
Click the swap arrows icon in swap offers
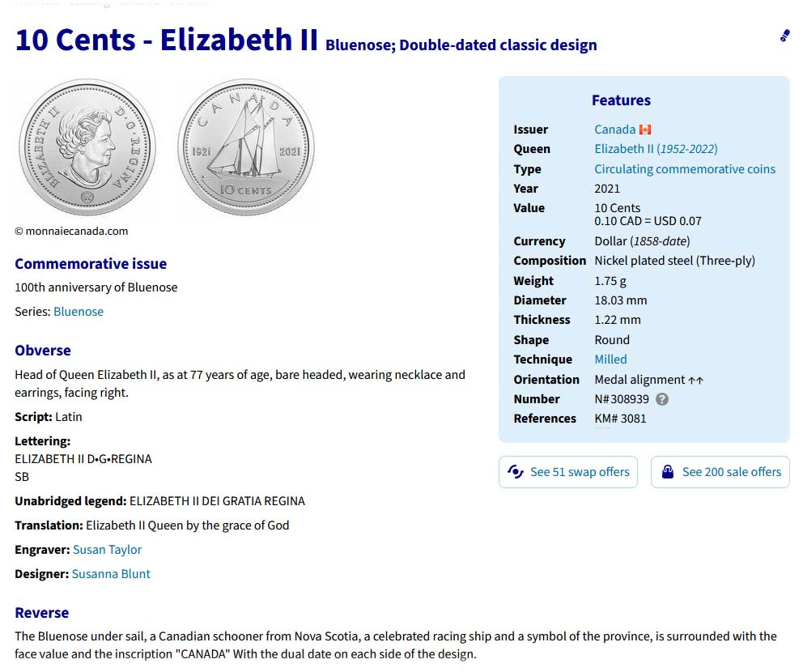tap(516, 472)
